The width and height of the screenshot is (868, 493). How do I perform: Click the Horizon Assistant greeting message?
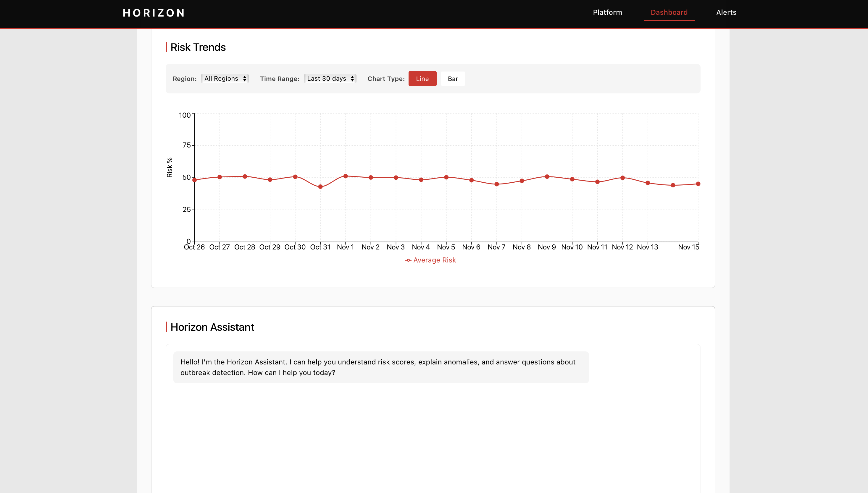[381, 367]
